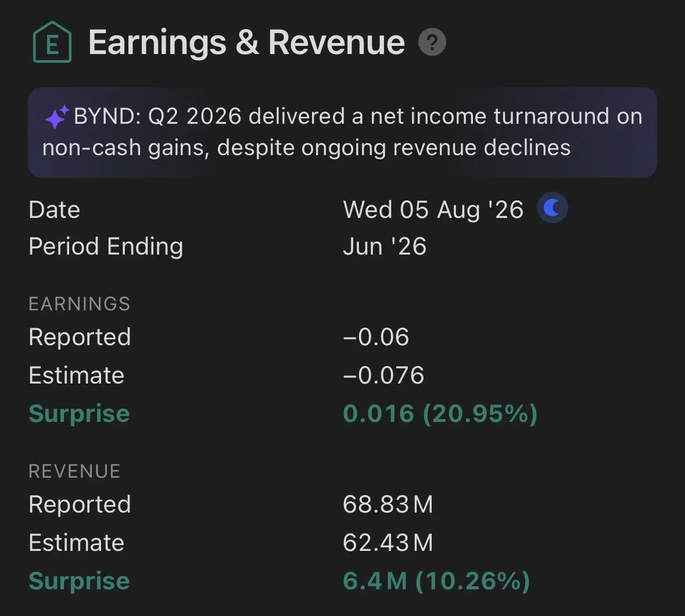Click the green Surprise label under Earnings

tap(79, 414)
